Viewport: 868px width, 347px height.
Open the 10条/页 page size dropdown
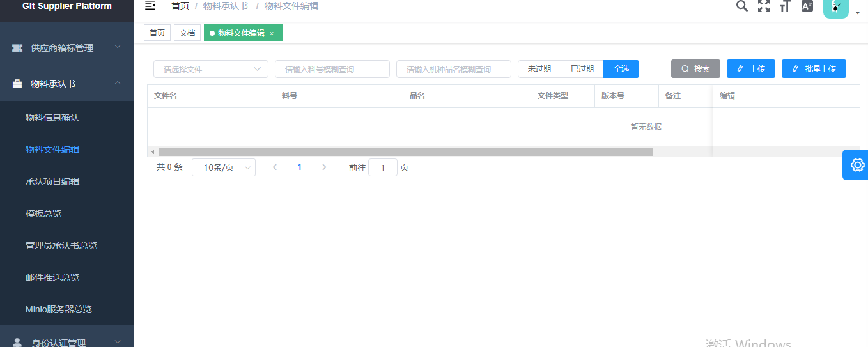pos(223,167)
